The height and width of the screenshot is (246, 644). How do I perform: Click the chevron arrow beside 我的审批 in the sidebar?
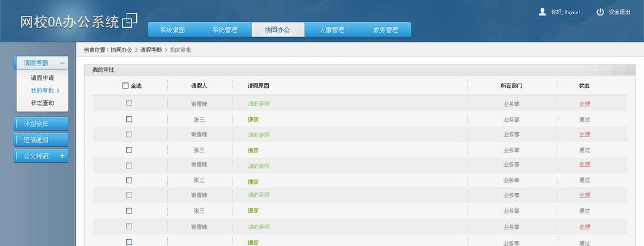point(58,91)
